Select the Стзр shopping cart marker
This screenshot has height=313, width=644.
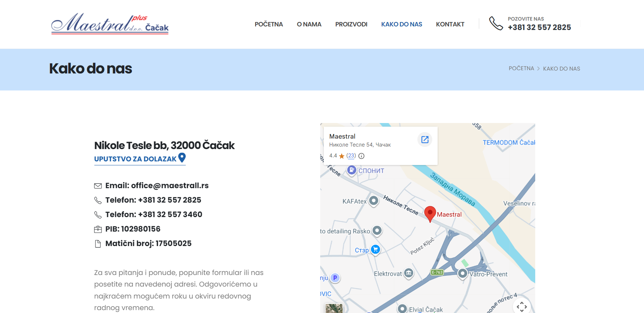375,249
